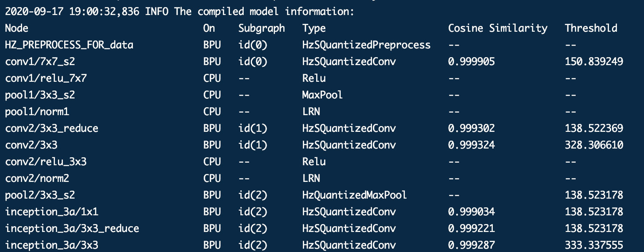Click the conv2/norm2 node name
644x252 pixels.
point(37,178)
